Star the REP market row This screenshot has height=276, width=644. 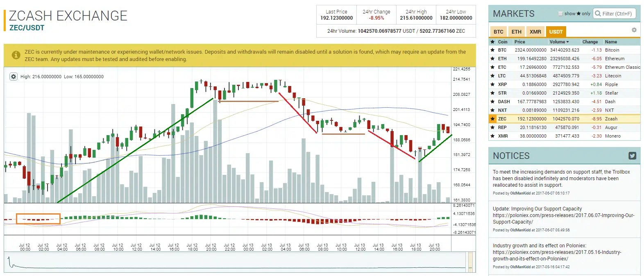tap(492, 127)
